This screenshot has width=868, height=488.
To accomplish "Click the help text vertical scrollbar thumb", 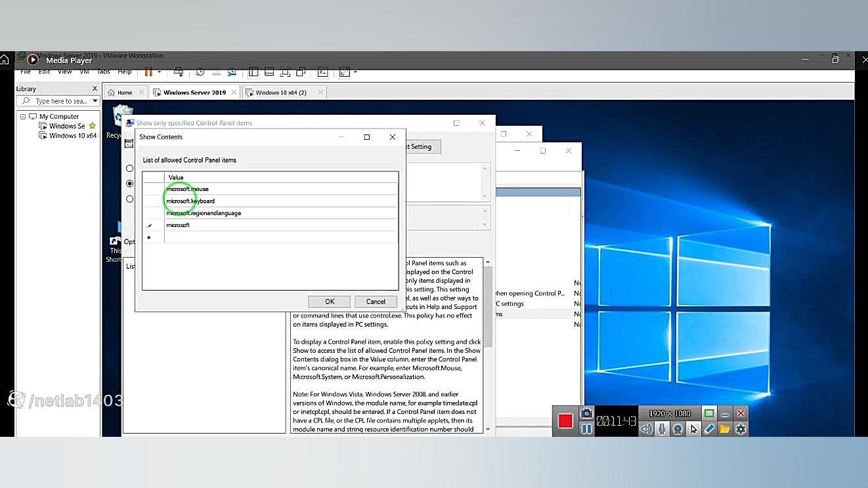I will 488,307.
